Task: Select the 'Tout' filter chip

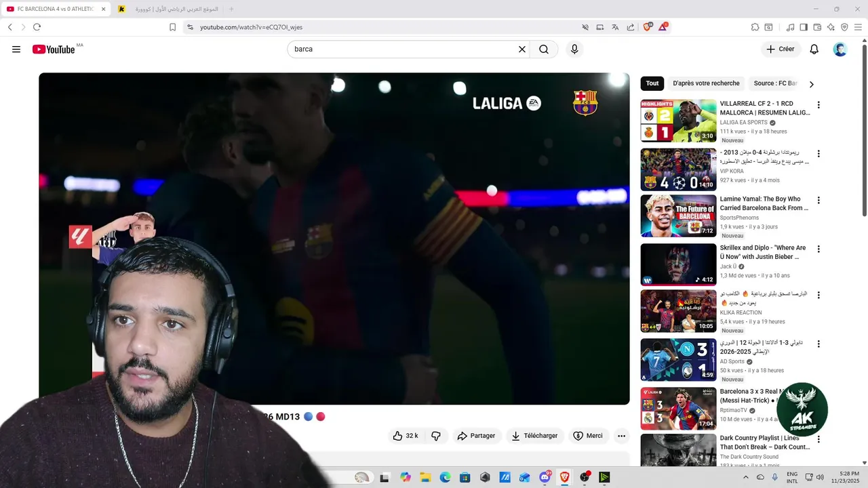Action: 652,83
